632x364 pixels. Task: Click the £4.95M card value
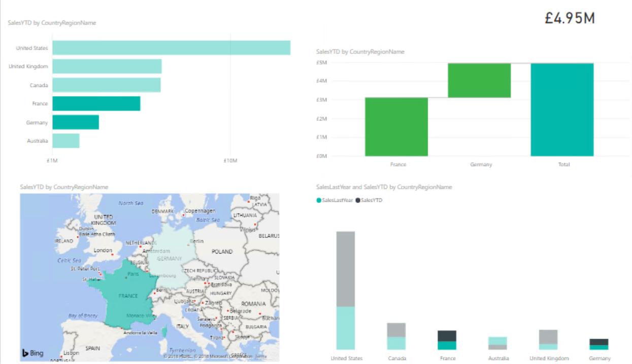pos(570,18)
